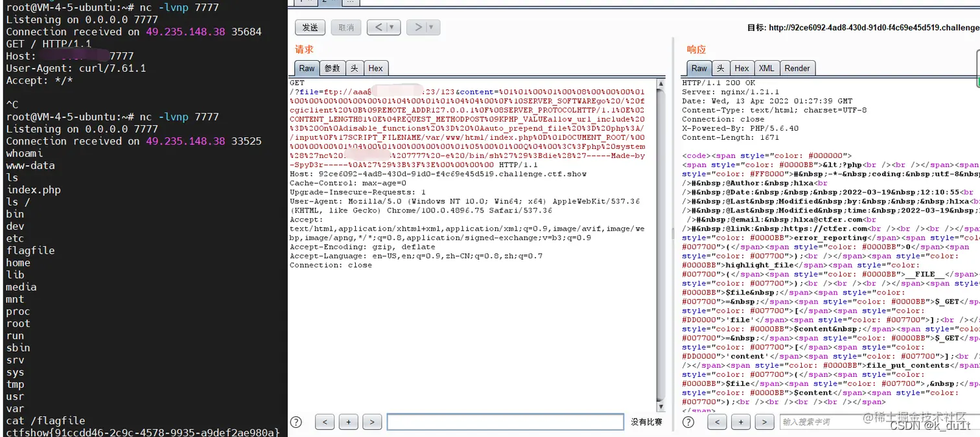Click the request 'Host:' header line

coord(437,174)
